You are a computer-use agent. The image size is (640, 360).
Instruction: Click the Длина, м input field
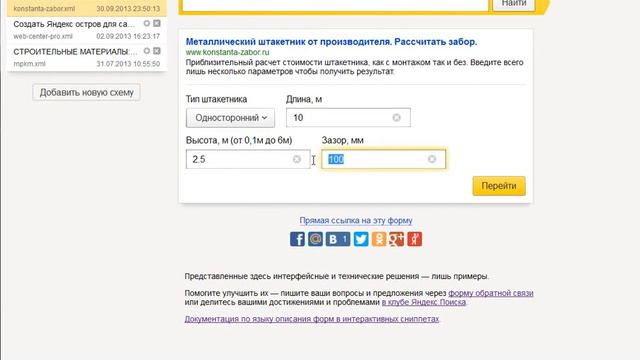point(348,118)
